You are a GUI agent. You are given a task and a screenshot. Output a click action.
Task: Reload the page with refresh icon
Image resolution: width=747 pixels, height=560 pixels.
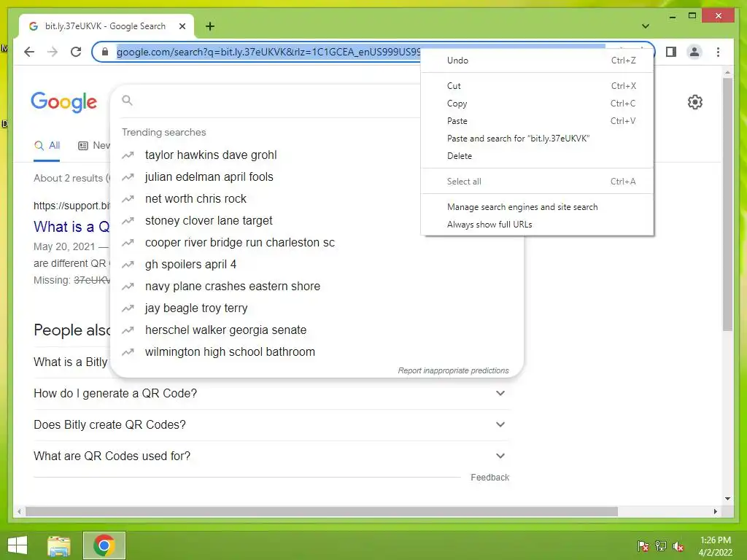76,52
